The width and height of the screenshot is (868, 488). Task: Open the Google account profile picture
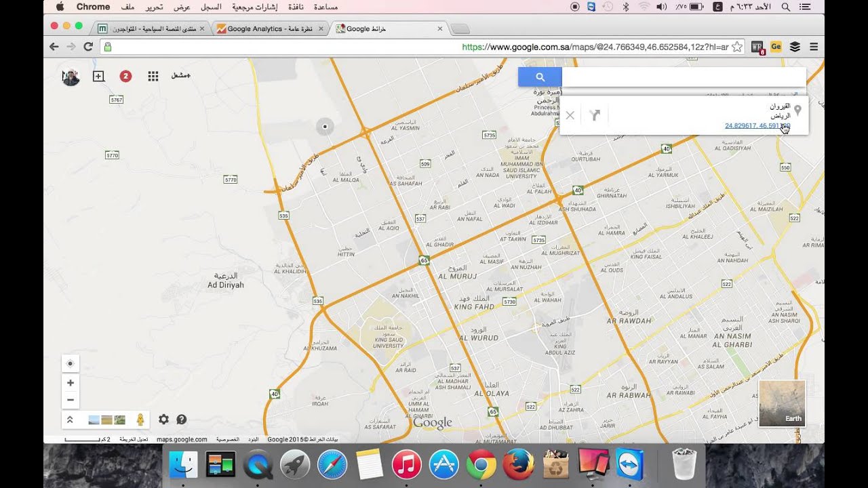tap(71, 77)
